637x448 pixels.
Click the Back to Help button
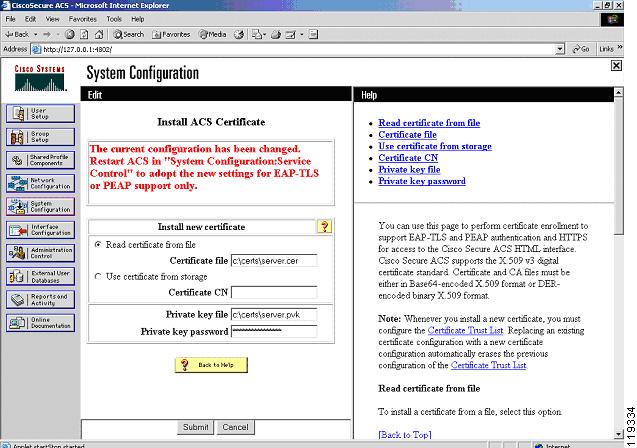(x=211, y=365)
